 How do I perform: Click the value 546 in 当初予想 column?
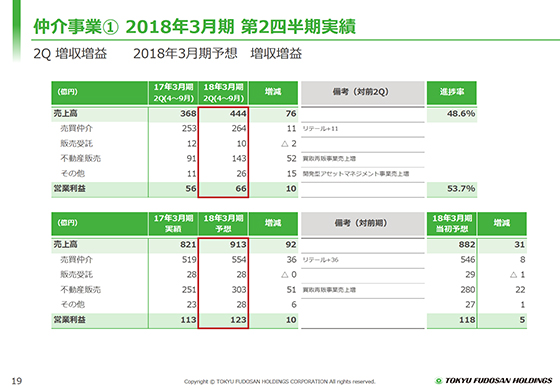[x=468, y=259]
